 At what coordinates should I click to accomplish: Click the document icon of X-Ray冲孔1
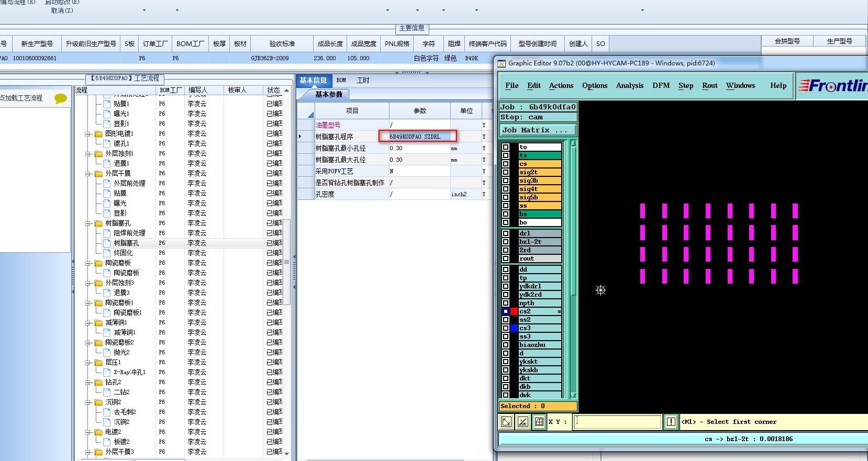tap(107, 372)
